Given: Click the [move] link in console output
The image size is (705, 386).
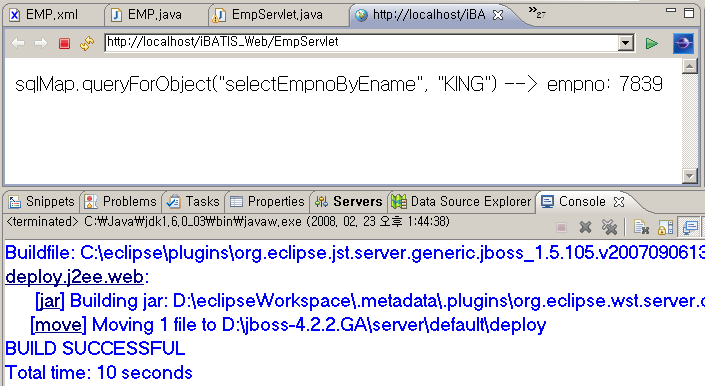Looking at the screenshot, I should pos(58,325).
